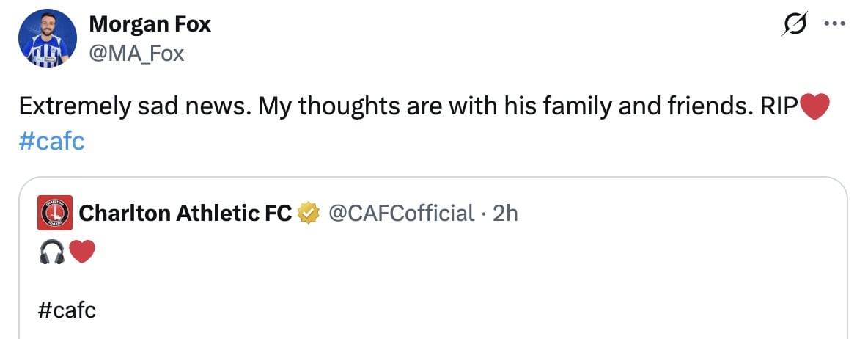Open Morgan Fox display name profile link

(x=150, y=24)
